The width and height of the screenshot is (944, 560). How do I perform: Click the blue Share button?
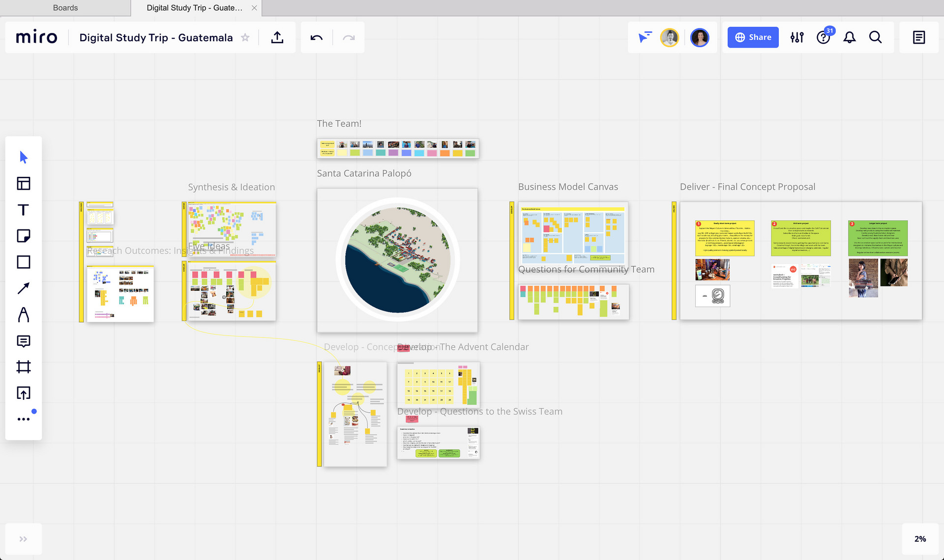[x=753, y=37]
